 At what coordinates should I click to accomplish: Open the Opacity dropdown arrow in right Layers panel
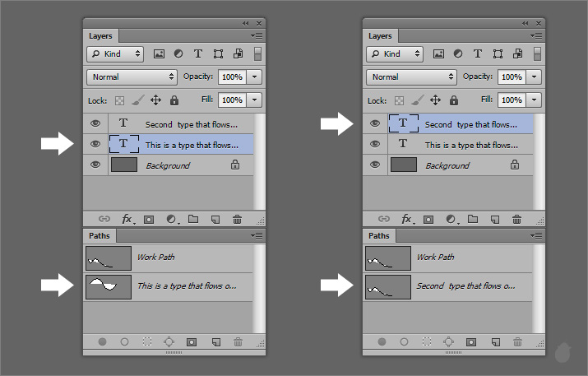(x=534, y=77)
